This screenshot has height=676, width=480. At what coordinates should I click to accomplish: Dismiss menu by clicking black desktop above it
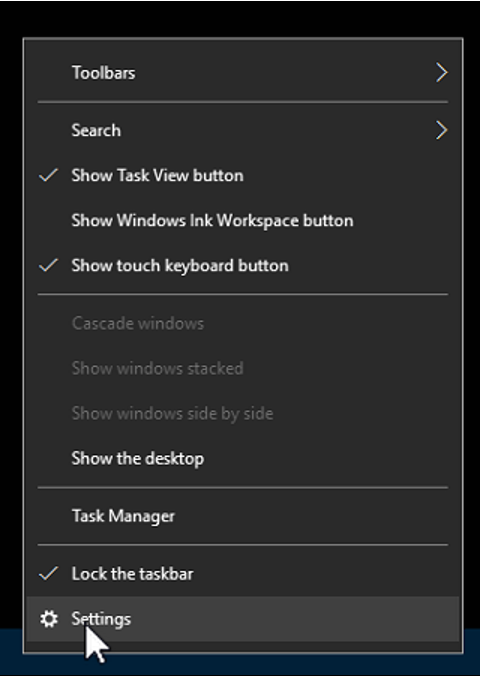[x=240, y=18]
